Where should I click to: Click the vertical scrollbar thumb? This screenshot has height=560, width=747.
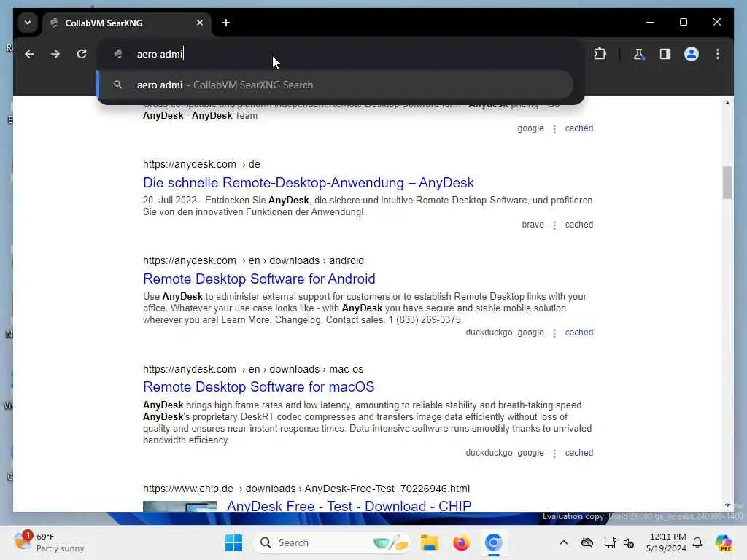(x=727, y=182)
